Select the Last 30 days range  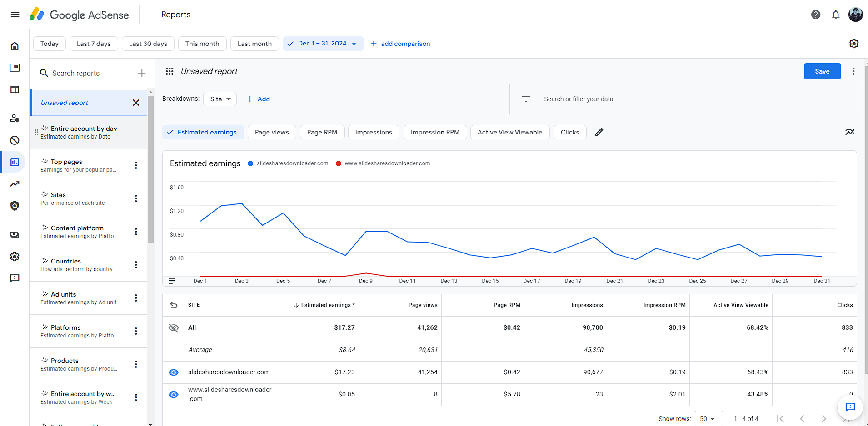pyautogui.click(x=148, y=44)
